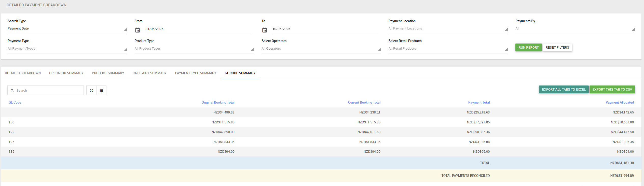Viewport: 644px width, 186px height.
Task: Open the To date calendar icon
Action: 265,30
